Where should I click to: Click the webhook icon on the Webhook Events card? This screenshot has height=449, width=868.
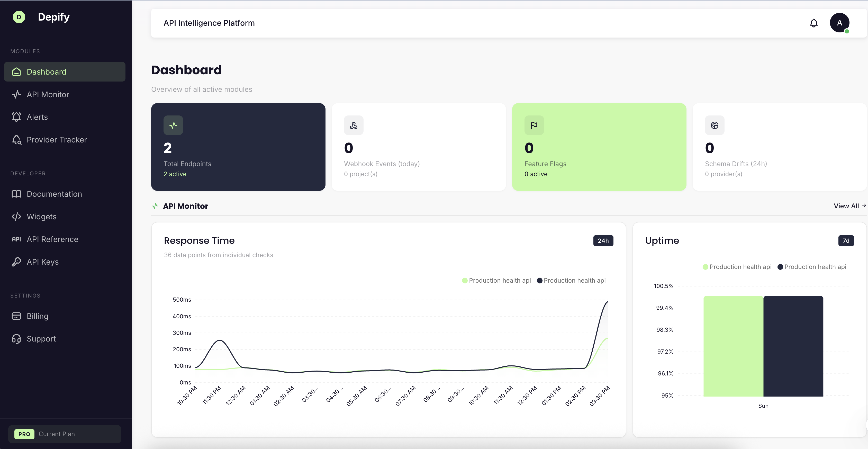tap(354, 125)
